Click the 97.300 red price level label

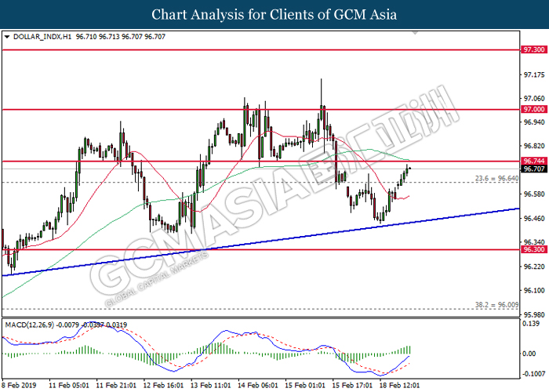(x=533, y=49)
